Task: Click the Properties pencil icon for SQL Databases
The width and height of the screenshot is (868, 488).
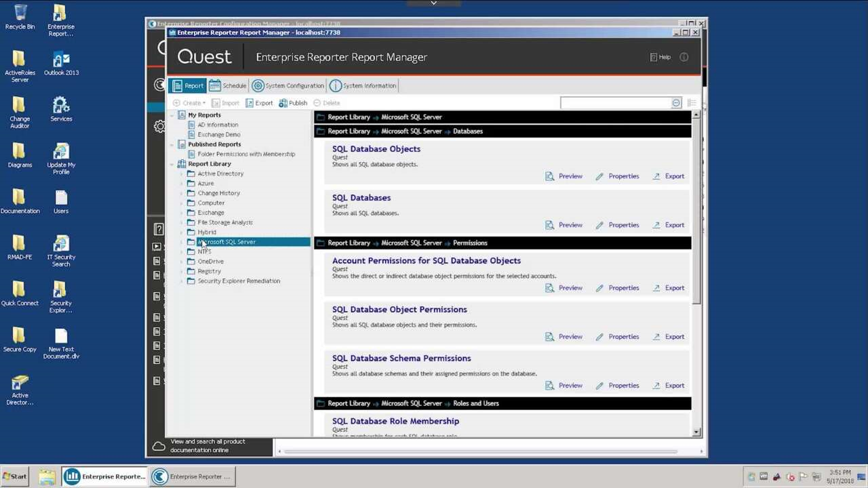Action: pyautogui.click(x=599, y=224)
